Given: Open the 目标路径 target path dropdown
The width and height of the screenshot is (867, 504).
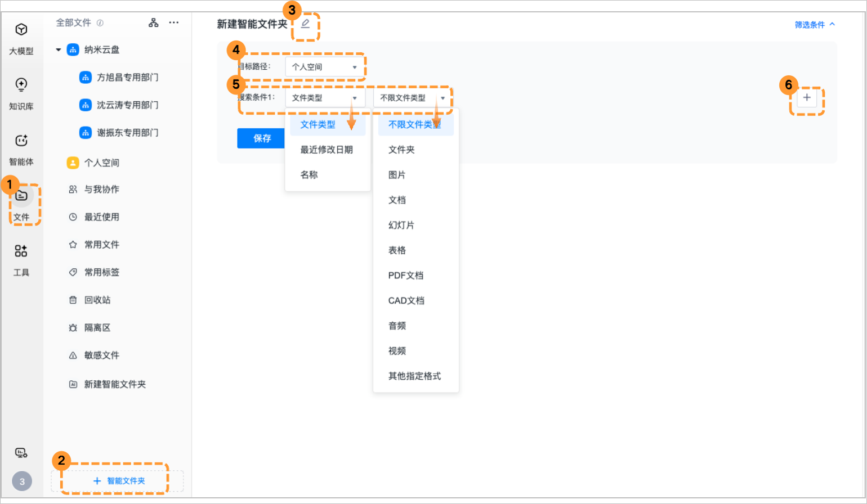Looking at the screenshot, I should pos(325,66).
